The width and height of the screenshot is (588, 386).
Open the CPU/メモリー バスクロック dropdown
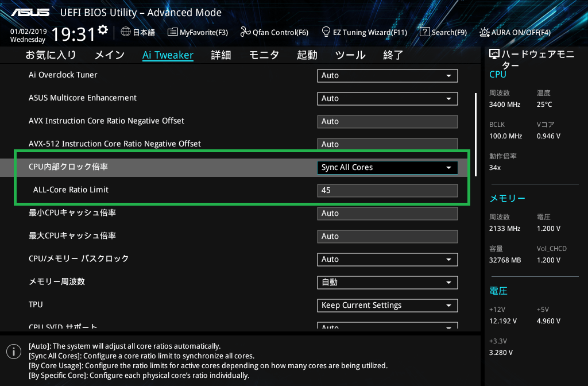388,259
